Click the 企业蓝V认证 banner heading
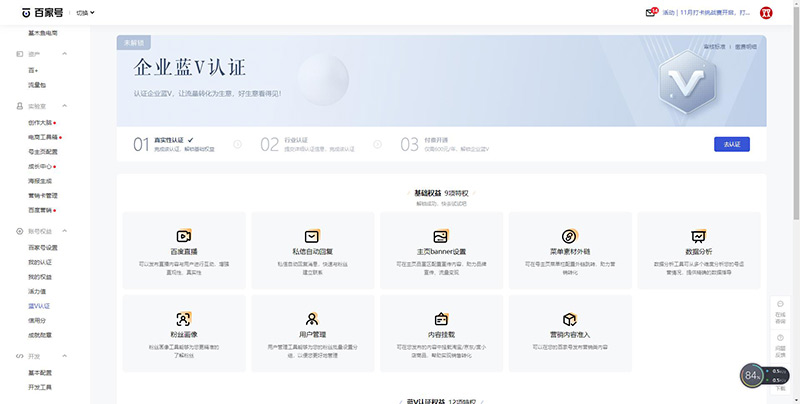The height and width of the screenshot is (404, 800). (189, 67)
